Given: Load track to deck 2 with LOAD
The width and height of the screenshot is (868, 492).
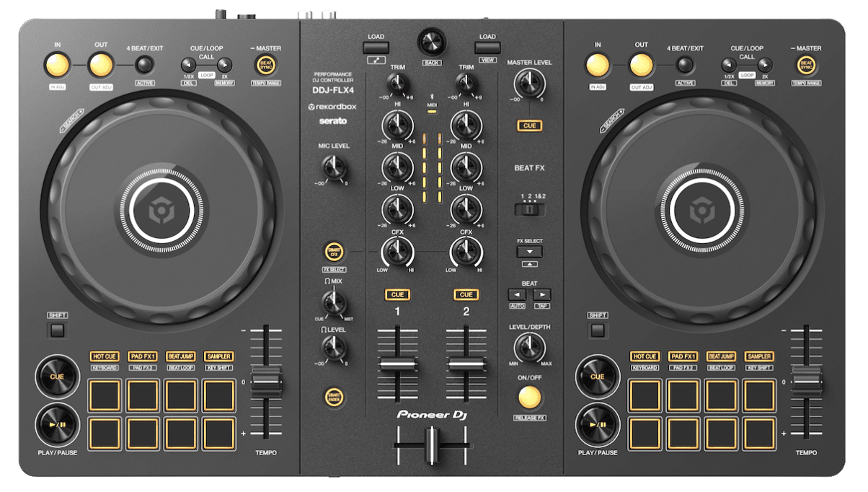Looking at the screenshot, I should (487, 48).
